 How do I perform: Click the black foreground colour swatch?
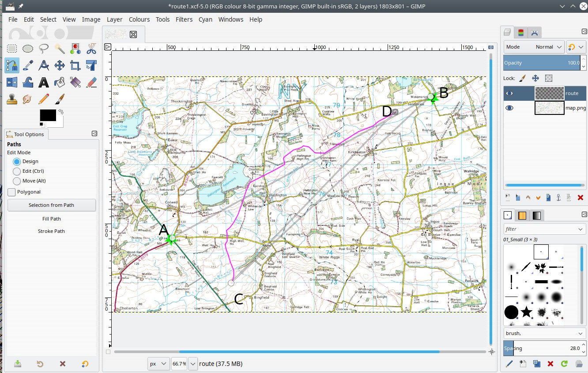48,114
